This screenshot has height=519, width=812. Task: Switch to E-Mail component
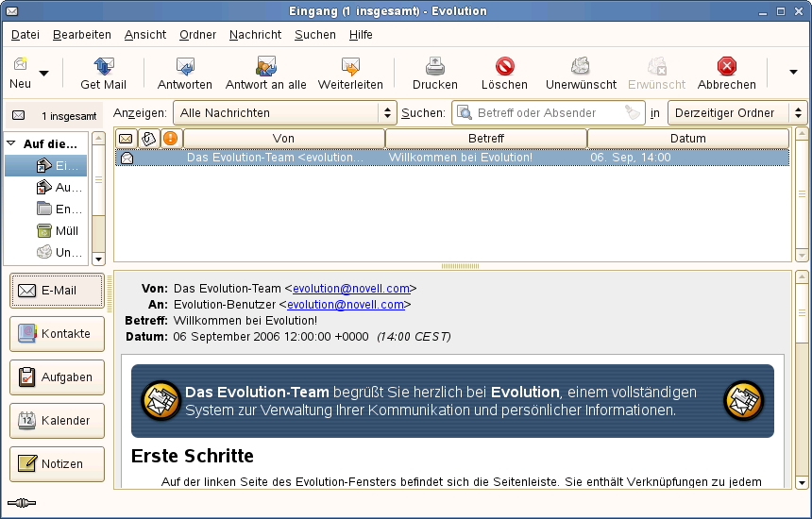[x=57, y=291]
